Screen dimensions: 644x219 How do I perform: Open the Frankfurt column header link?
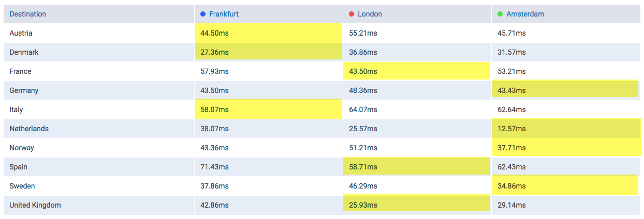pos(224,14)
